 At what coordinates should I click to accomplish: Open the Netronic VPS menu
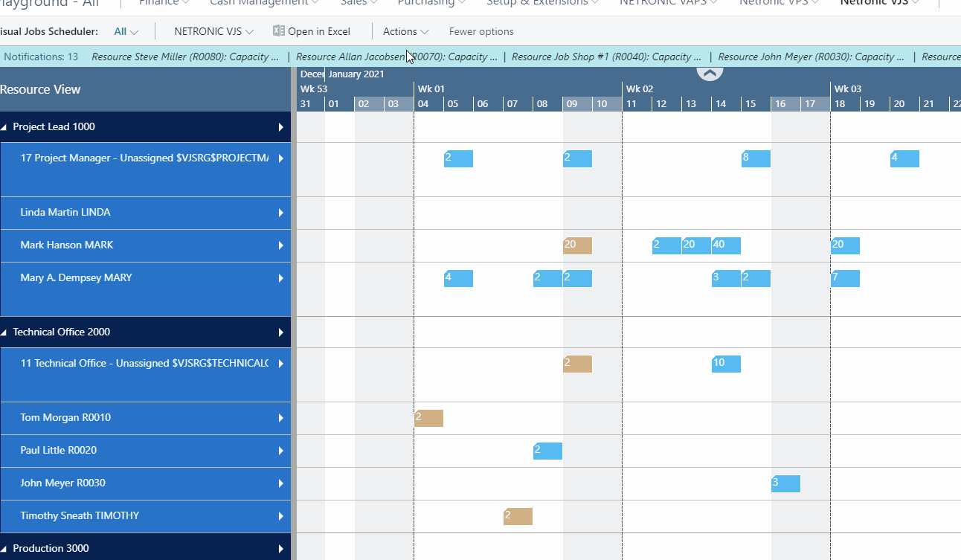779,3
